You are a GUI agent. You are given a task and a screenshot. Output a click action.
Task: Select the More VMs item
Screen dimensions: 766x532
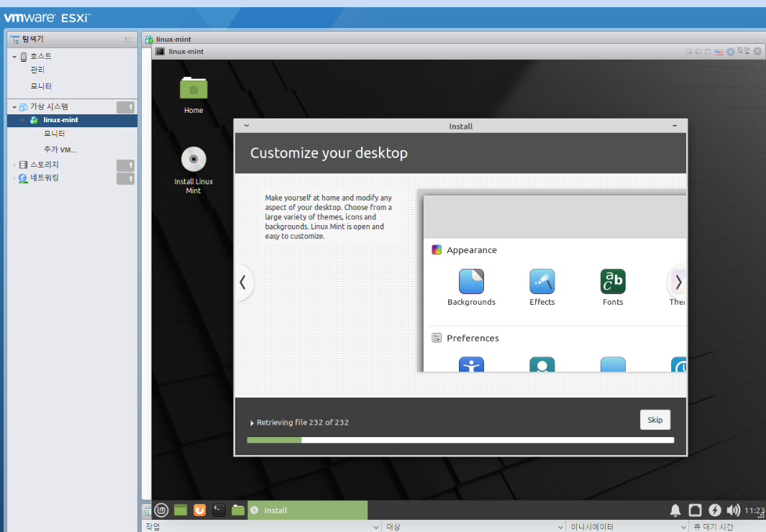(60, 150)
